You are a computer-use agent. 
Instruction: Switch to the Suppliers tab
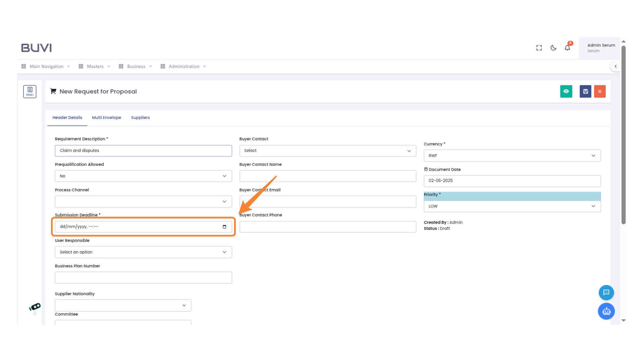(x=140, y=118)
